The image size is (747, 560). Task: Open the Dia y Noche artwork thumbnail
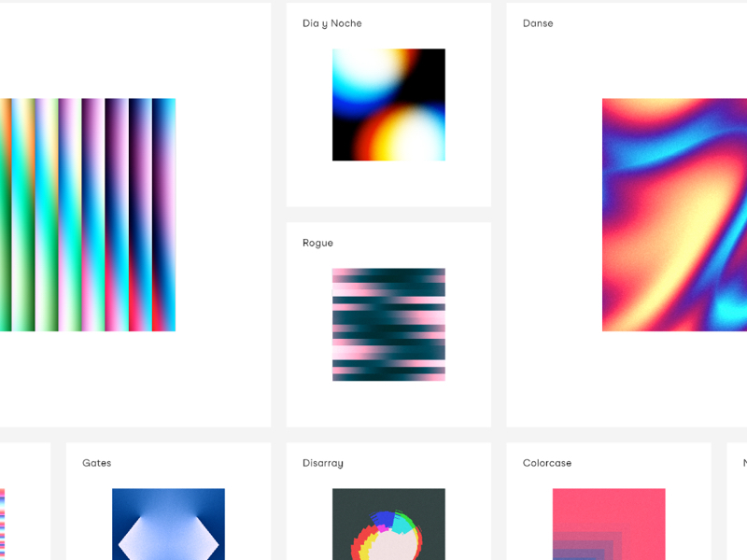pyautogui.click(x=388, y=105)
